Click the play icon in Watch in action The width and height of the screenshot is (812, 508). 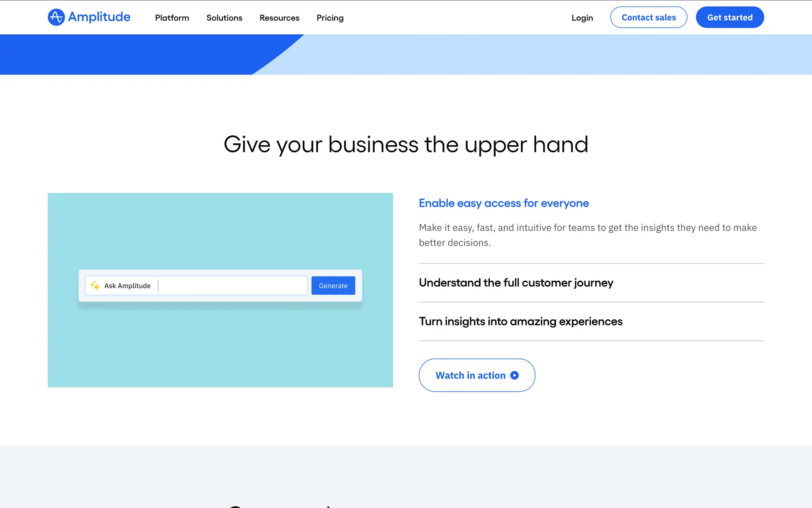point(514,375)
